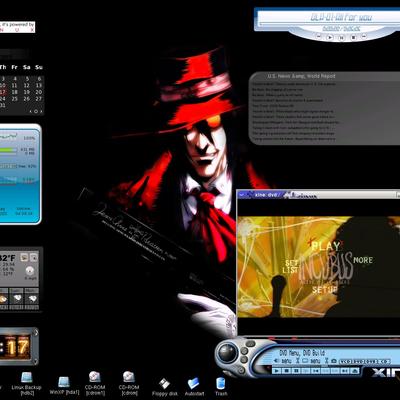
Task: Select SET LIST in the DVD menu
Action: tap(291, 266)
